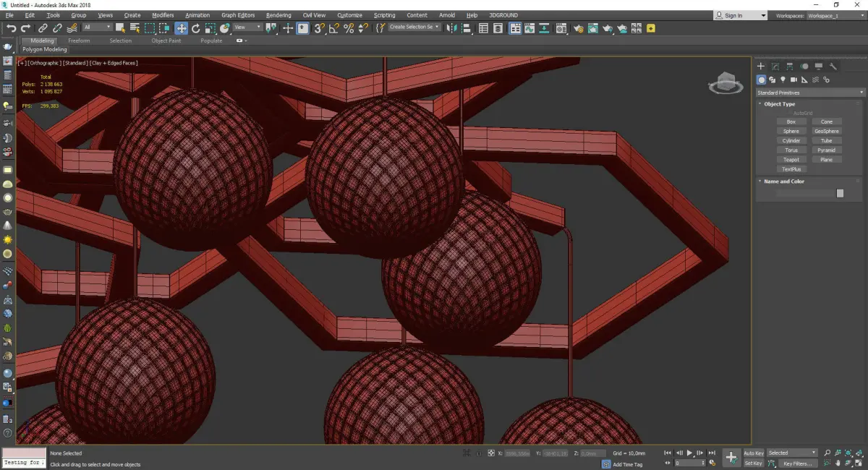This screenshot has height=470, width=868.
Task: Open the Standard Primitives category dropdown
Action: 810,93
